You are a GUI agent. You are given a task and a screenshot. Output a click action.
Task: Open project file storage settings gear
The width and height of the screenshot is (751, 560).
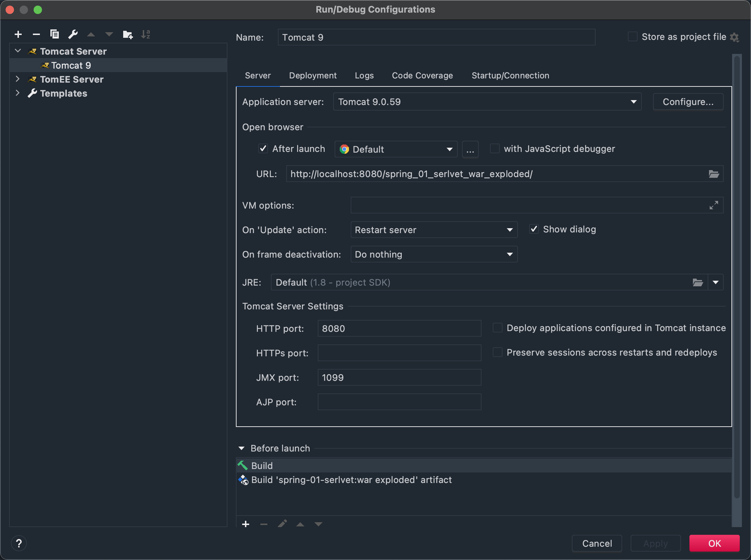coord(735,37)
